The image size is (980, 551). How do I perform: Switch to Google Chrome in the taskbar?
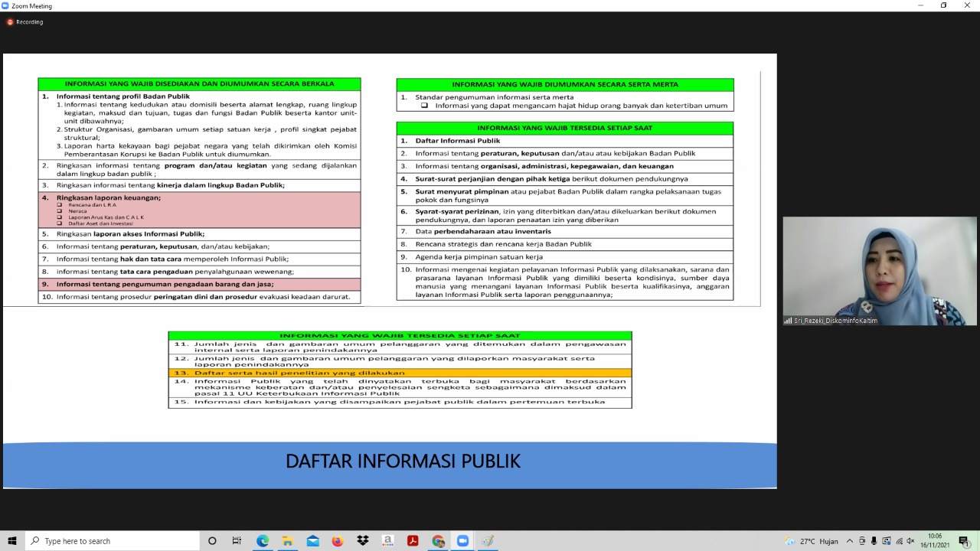coord(438,541)
